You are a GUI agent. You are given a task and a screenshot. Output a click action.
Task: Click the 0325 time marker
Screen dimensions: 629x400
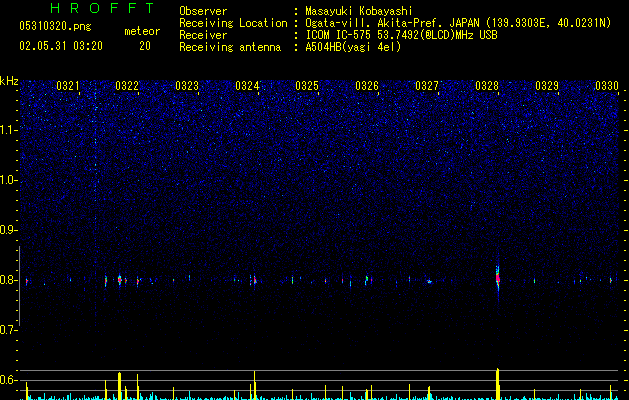(x=307, y=86)
